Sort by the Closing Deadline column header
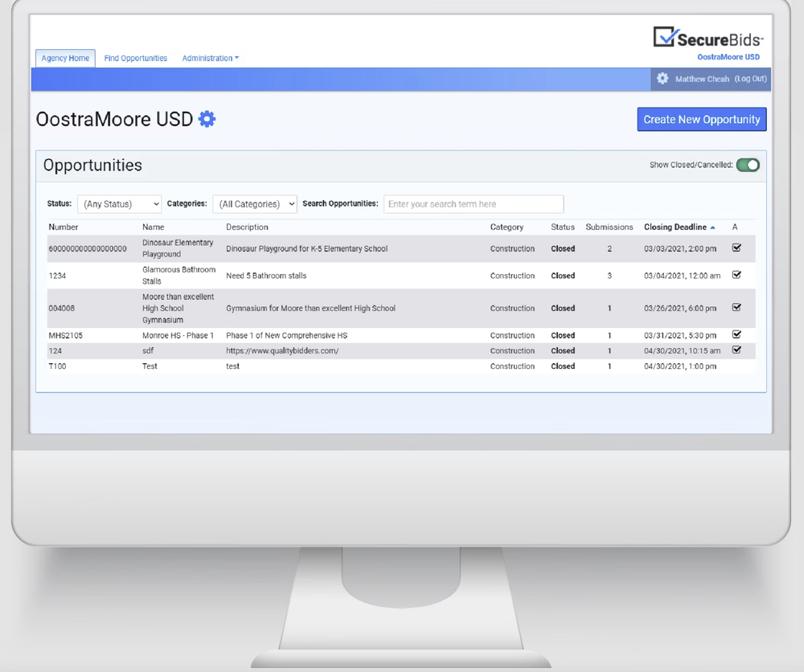The image size is (804, 672). [675, 227]
